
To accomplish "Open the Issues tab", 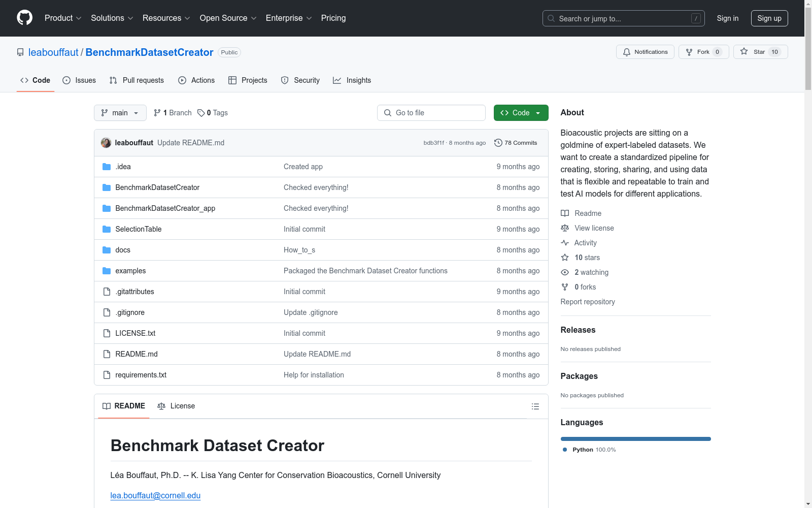I will (x=79, y=80).
